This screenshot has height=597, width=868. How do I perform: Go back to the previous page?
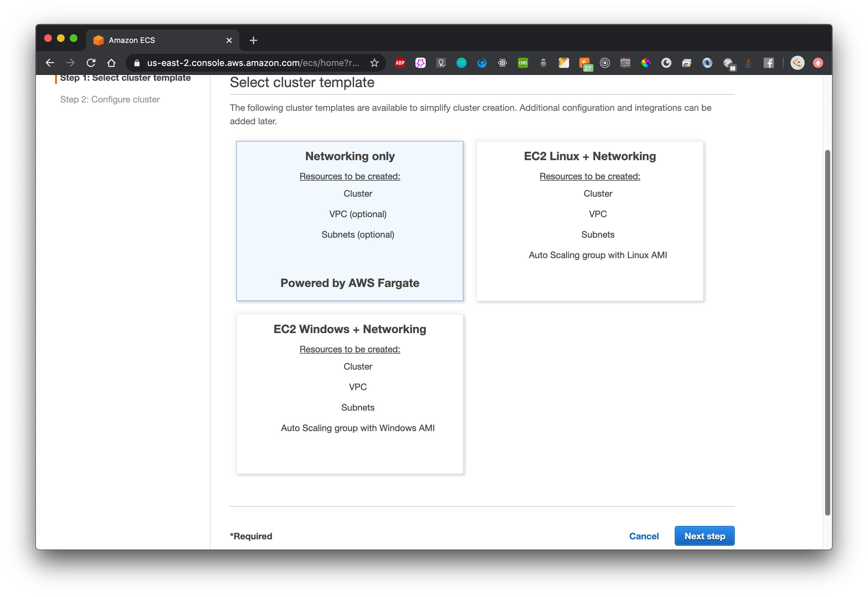[50, 63]
